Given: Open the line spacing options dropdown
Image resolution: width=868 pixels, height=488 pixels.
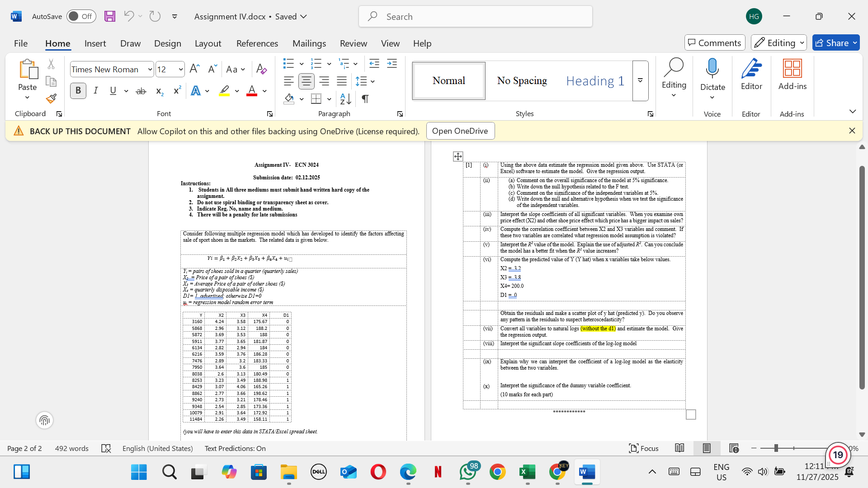Looking at the screenshot, I should click(372, 81).
